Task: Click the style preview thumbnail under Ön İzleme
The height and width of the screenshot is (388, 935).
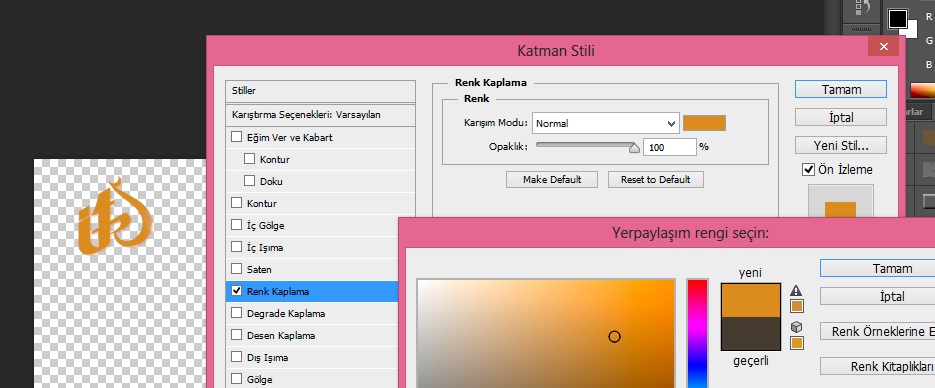Action: pos(840,201)
